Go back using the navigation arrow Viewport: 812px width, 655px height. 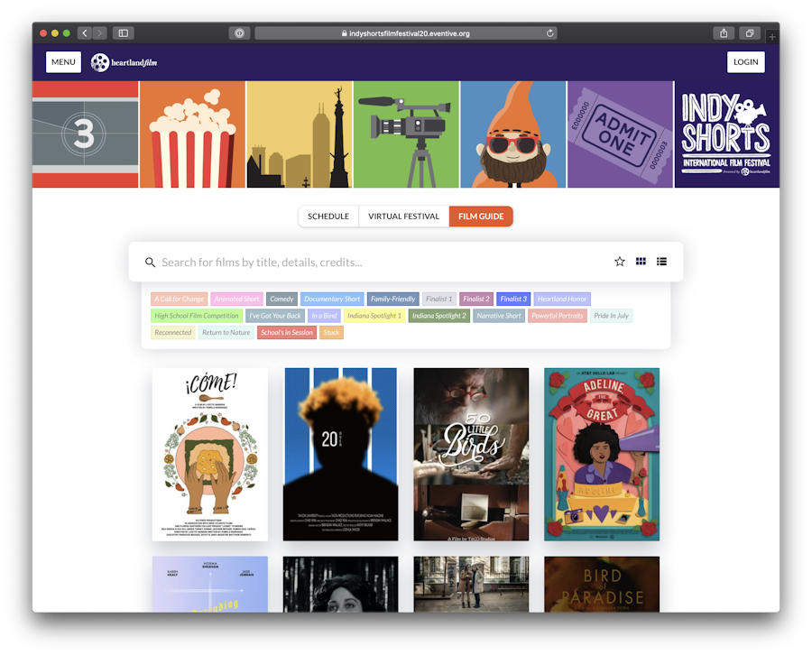point(84,32)
